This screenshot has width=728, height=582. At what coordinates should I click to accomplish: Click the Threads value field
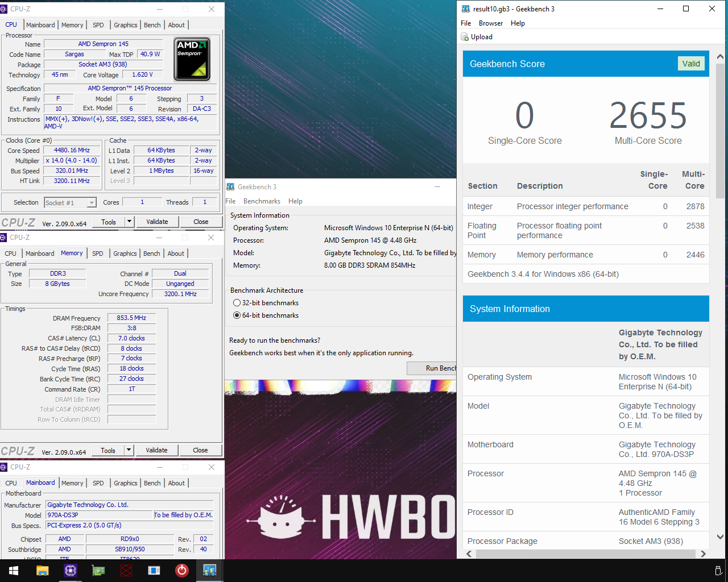(205, 202)
